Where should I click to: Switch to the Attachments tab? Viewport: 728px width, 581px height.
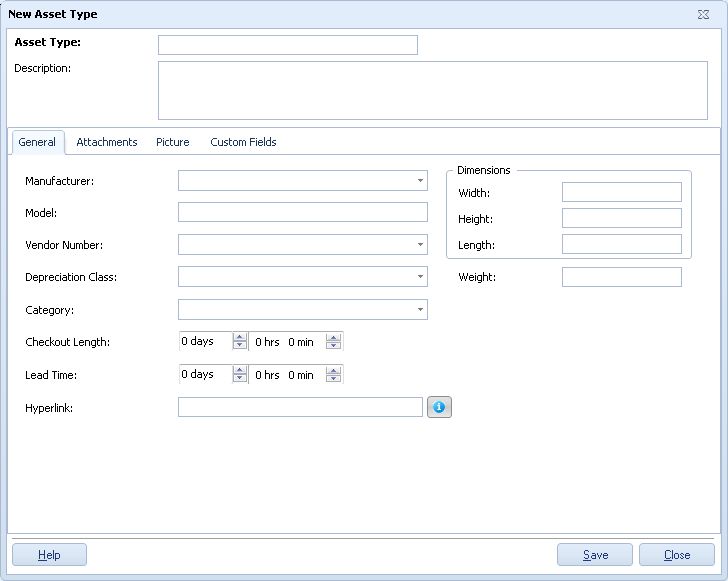pos(106,142)
